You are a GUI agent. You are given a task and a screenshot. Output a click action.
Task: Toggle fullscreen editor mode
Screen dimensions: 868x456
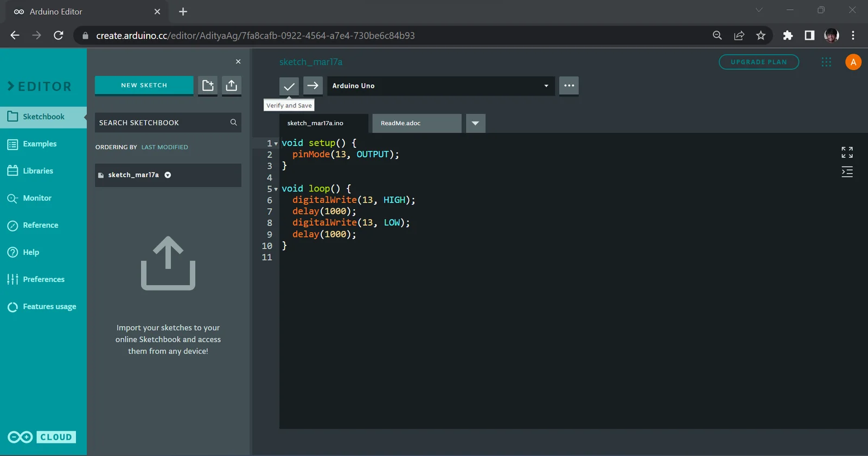[x=847, y=152]
